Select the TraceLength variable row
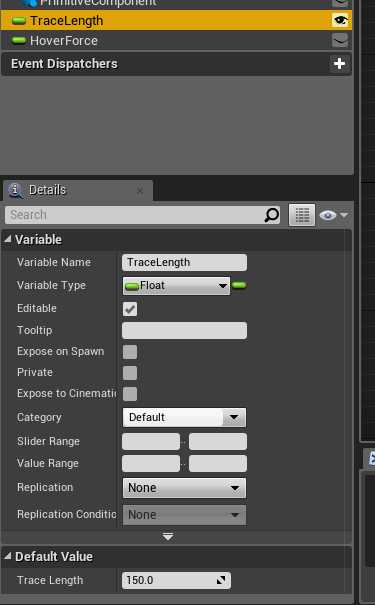375x605 pixels. click(x=176, y=20)
